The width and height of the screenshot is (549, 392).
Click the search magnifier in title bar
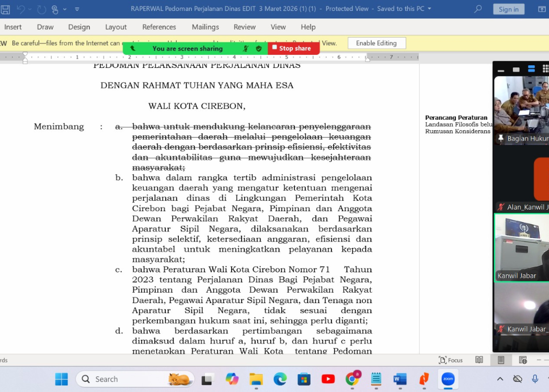[478, 9]
